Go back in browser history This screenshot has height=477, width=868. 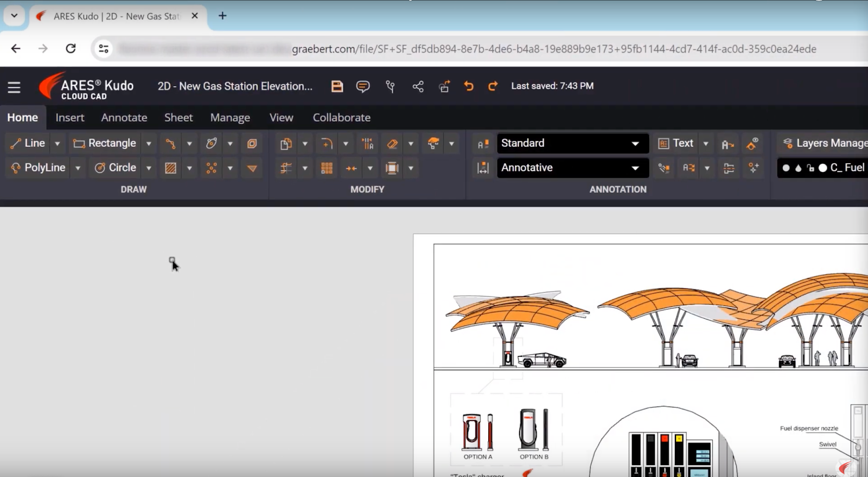click(16, 49)
